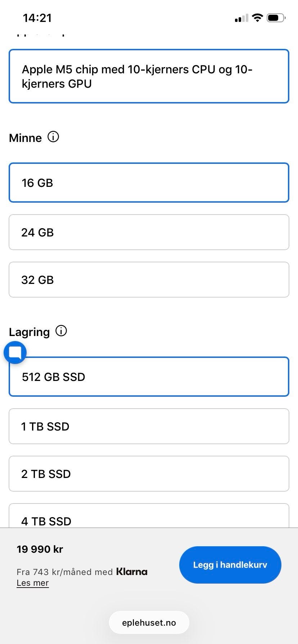Open the info icon next to Lagring
Viewport: 298px width, 644px height.
[x=61, y=331]
